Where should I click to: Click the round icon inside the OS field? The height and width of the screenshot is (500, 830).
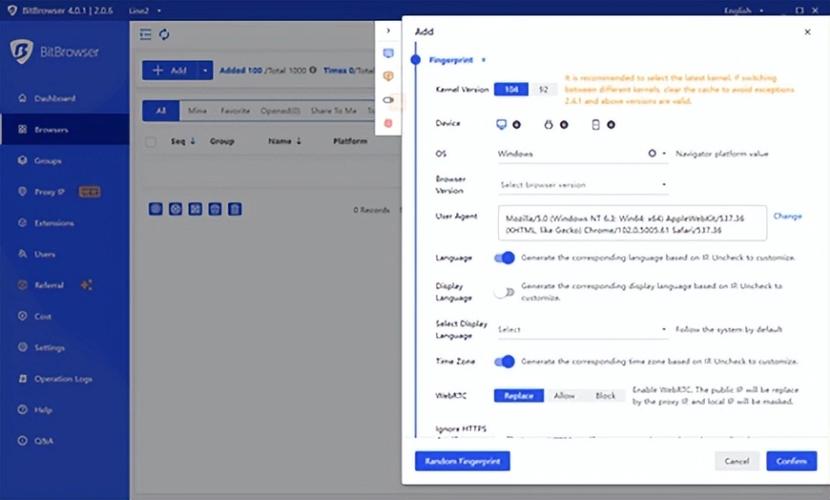point(652,153)
